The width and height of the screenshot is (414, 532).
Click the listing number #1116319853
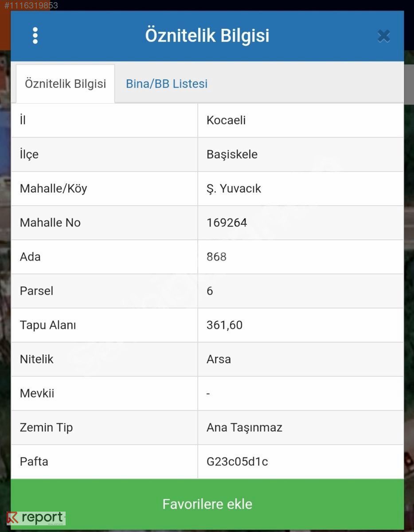31,5
